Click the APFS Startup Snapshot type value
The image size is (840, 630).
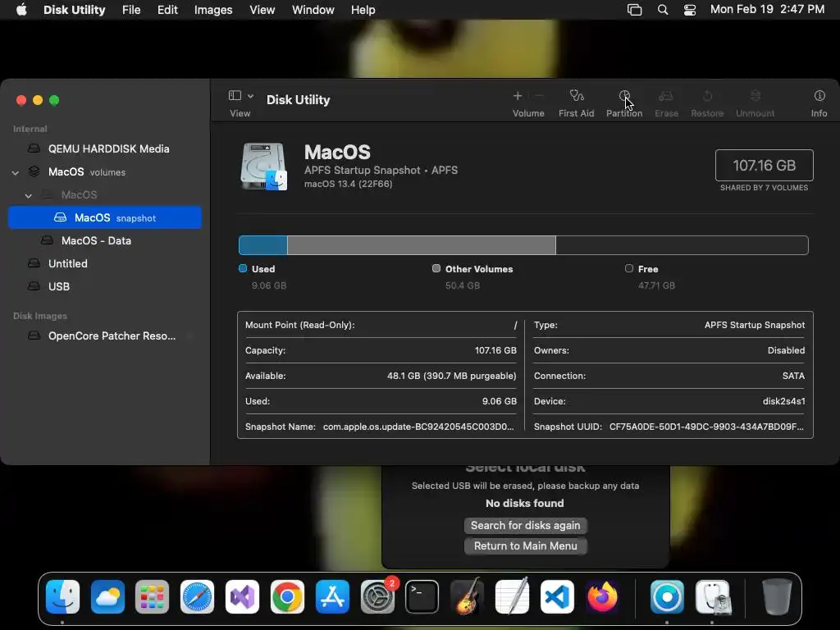[x=755, y=325]
